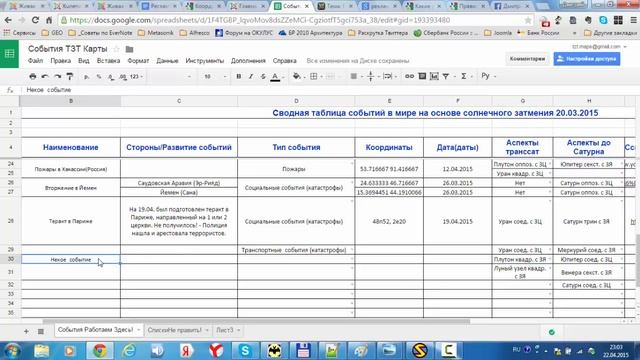Screen dimensions: 640x360
Task: Open dropdown in Пожары type cell
Action: (x=352, y=164)
